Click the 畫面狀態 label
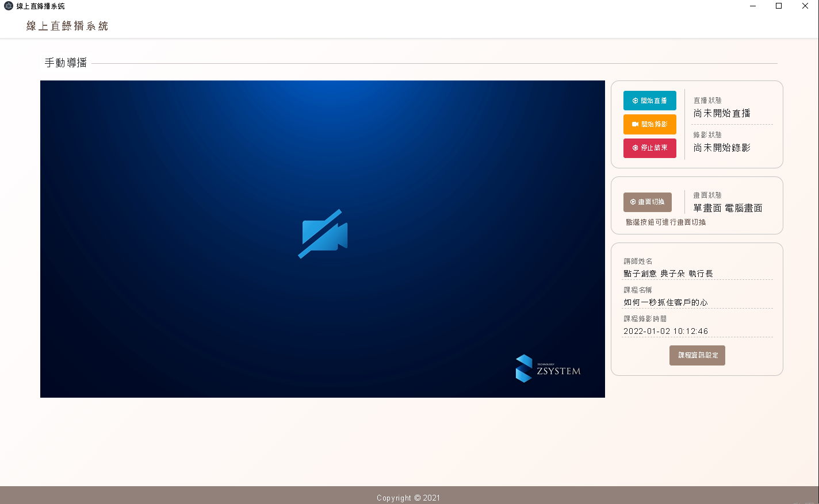 point(707,195)
